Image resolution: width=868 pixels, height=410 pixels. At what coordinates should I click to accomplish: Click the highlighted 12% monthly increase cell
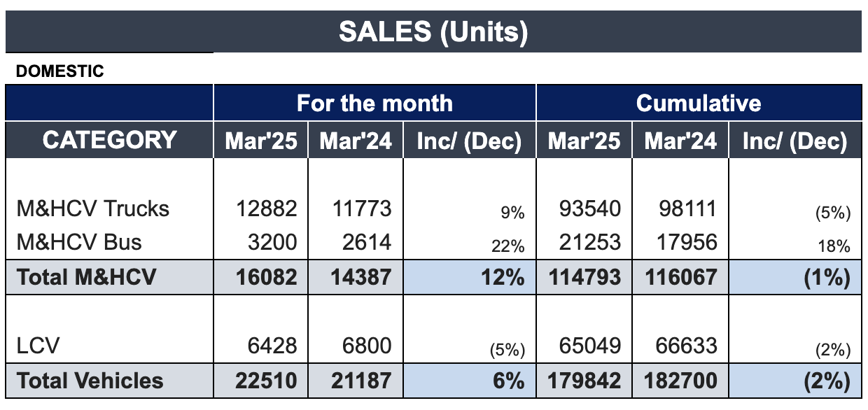point(469,277)
